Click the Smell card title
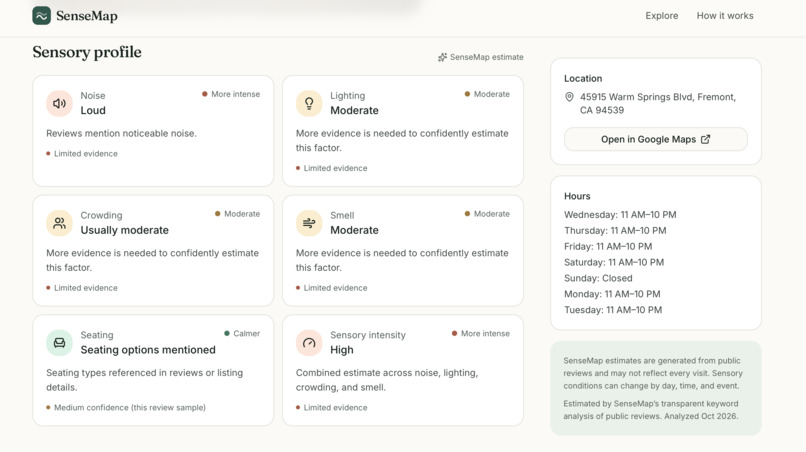The width and height of the screenshot is (806, 452). (x=342, y=215)
